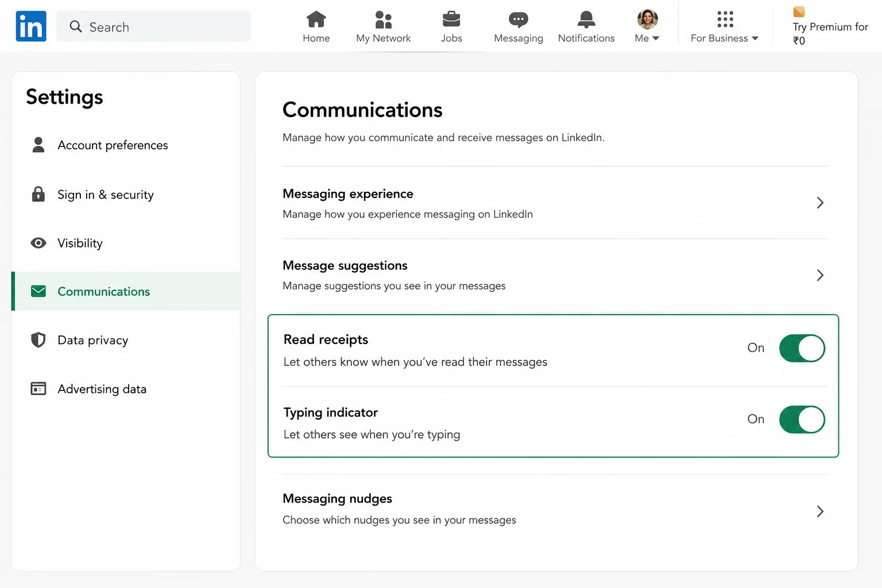Click the On label beside Read receipts
This screenshot has width=882, height=588.
756,347
